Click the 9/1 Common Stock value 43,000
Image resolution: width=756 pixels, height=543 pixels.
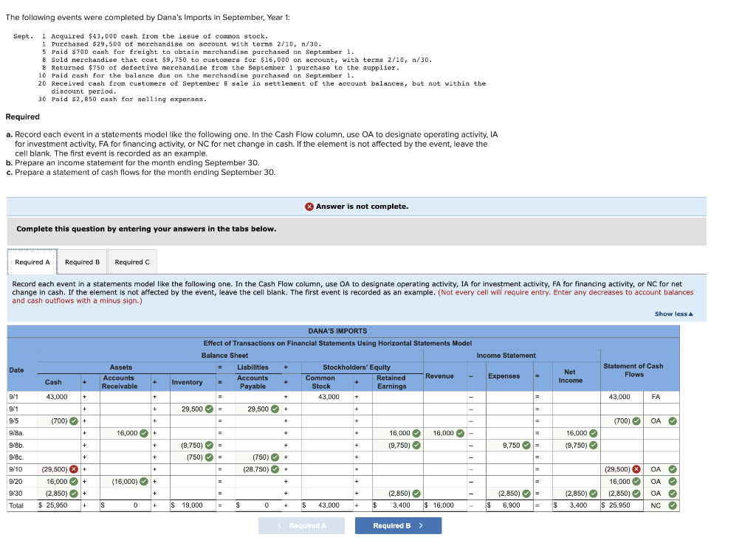click(329, 397)
